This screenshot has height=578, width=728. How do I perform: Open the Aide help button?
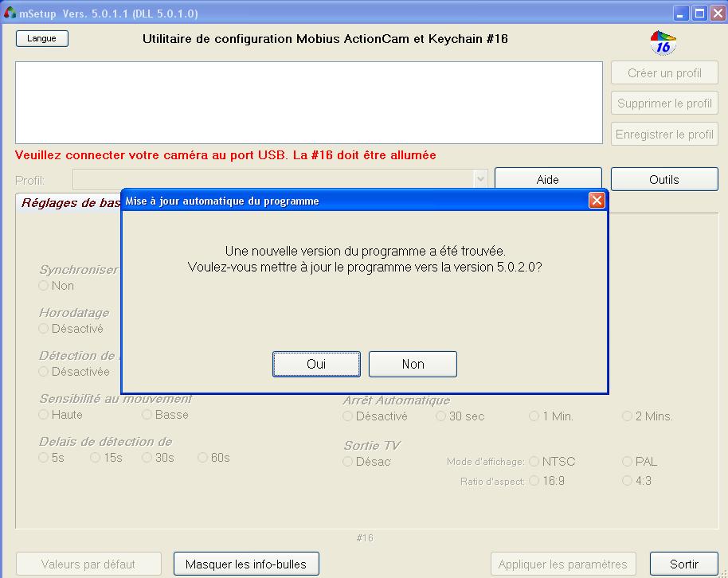coord(548,179)
